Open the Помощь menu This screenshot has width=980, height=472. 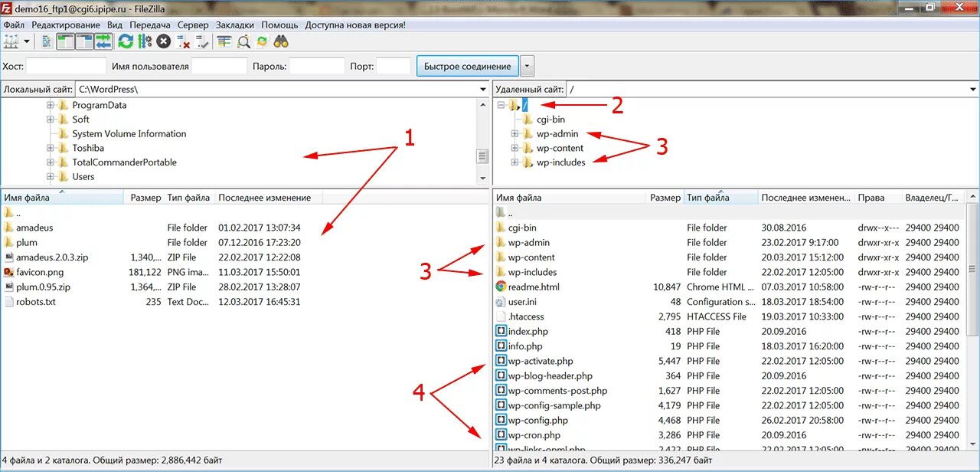pyautogui.click(x=280, y=25)
